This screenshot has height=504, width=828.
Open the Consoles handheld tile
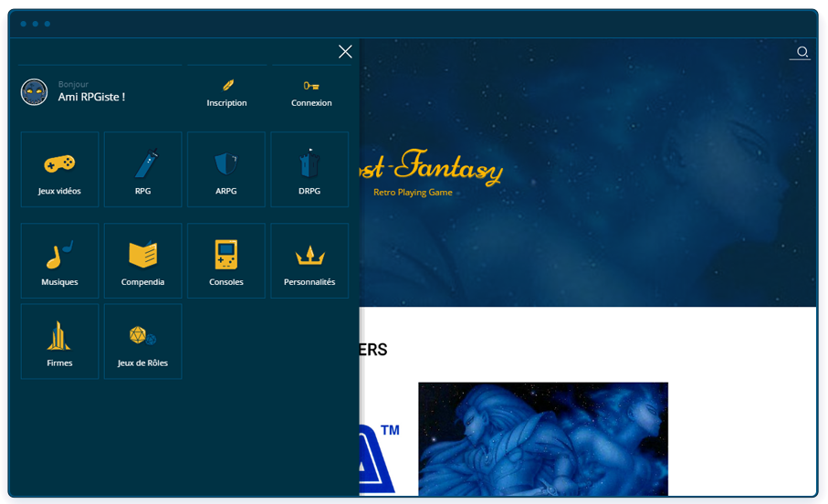226,261
